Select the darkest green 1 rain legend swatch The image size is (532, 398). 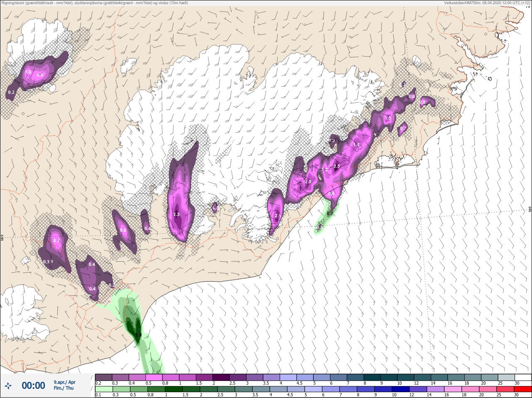(174, 389)
